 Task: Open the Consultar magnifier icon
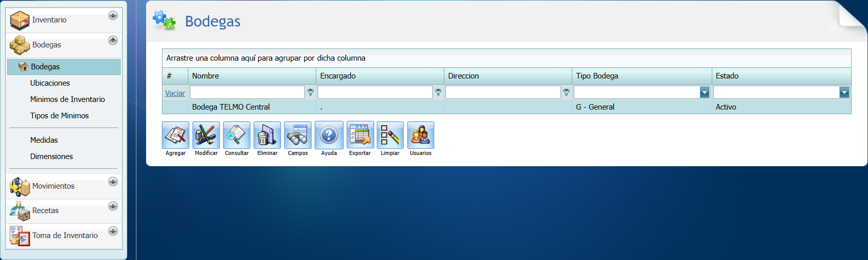237,135
